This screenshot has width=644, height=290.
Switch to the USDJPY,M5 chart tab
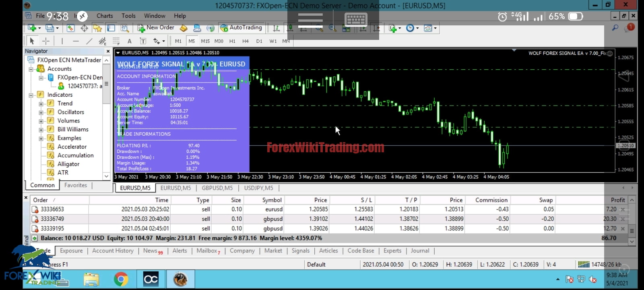258,188
